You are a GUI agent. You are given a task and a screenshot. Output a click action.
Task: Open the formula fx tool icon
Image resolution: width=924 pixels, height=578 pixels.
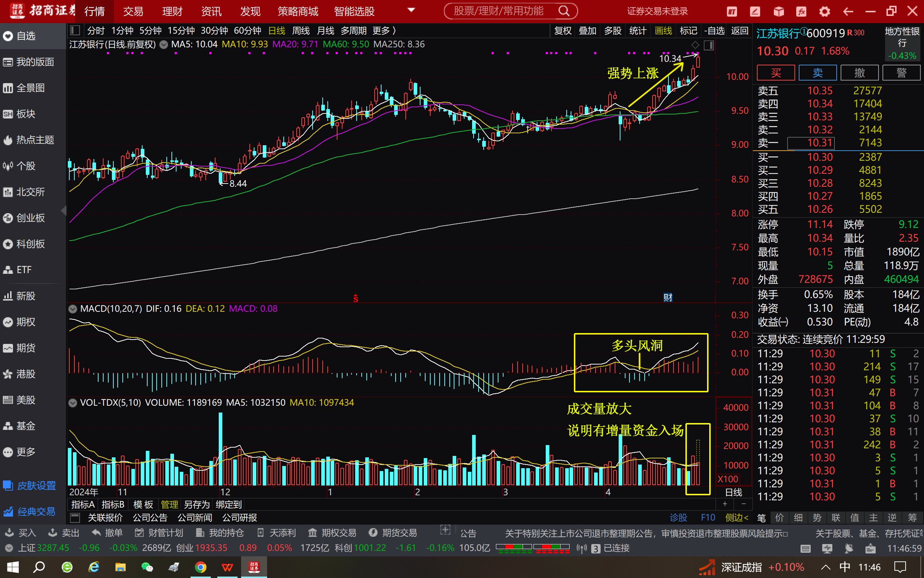click(x=801, y=12)
